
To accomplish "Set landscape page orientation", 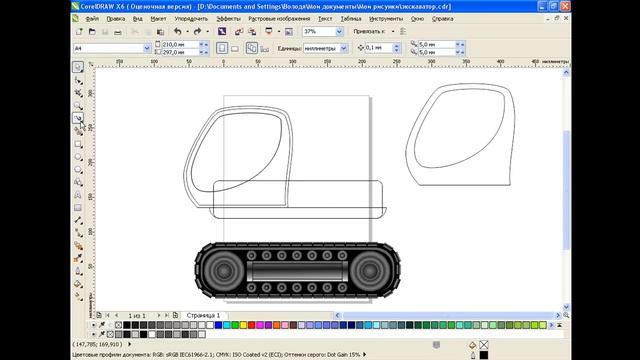I will click(x=235, y=49).
